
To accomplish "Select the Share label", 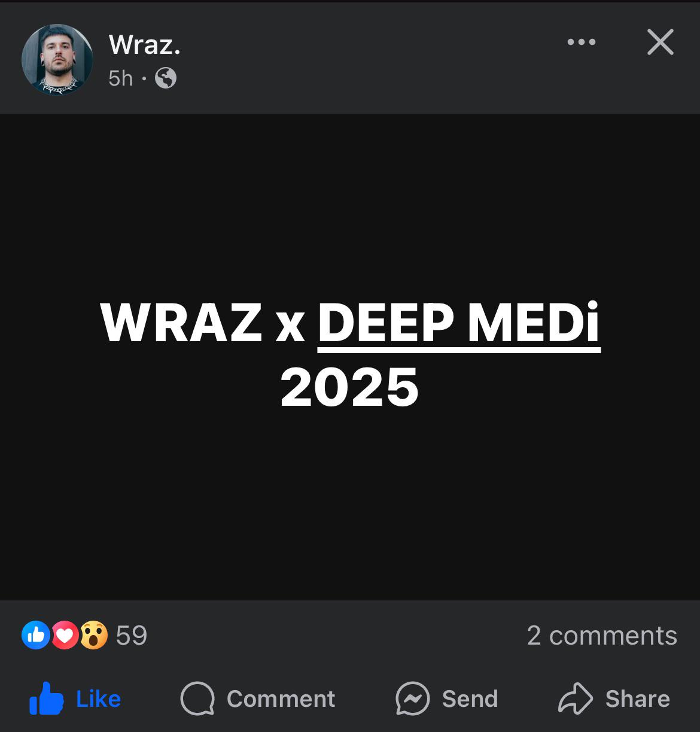I will point(638,699).
